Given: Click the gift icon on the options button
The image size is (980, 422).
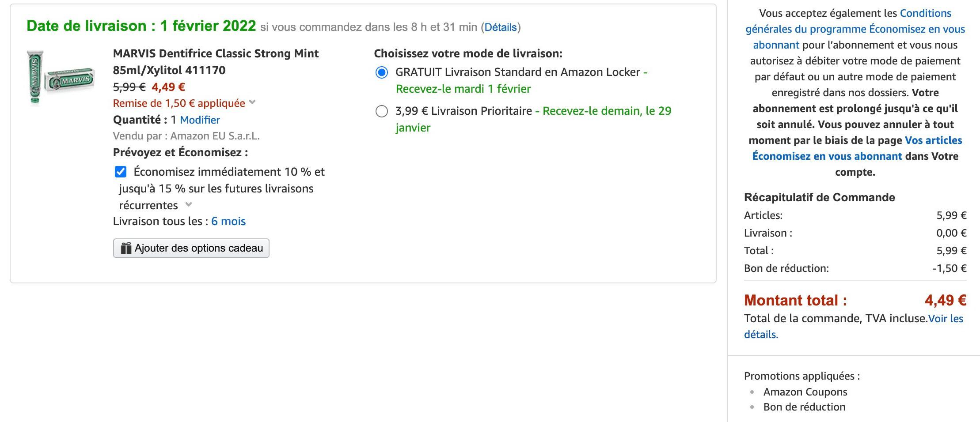Looking at the screenshot, I should 126,249.
